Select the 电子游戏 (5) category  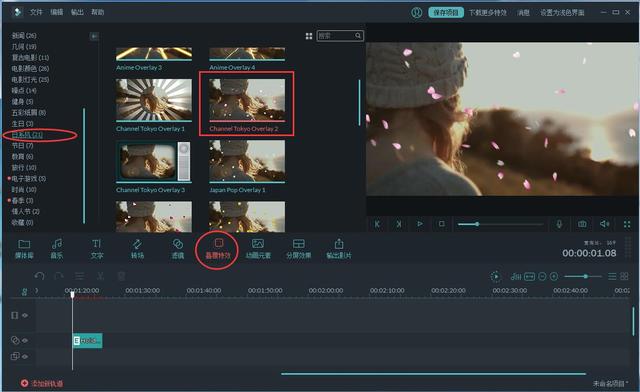point(29,178)
